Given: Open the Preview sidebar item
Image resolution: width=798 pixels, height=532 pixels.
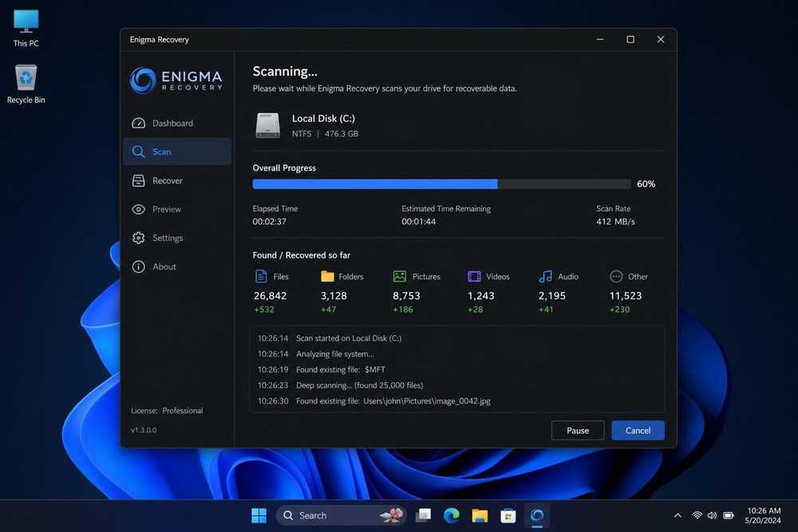Looking at the screenshot, I should 176,209.
